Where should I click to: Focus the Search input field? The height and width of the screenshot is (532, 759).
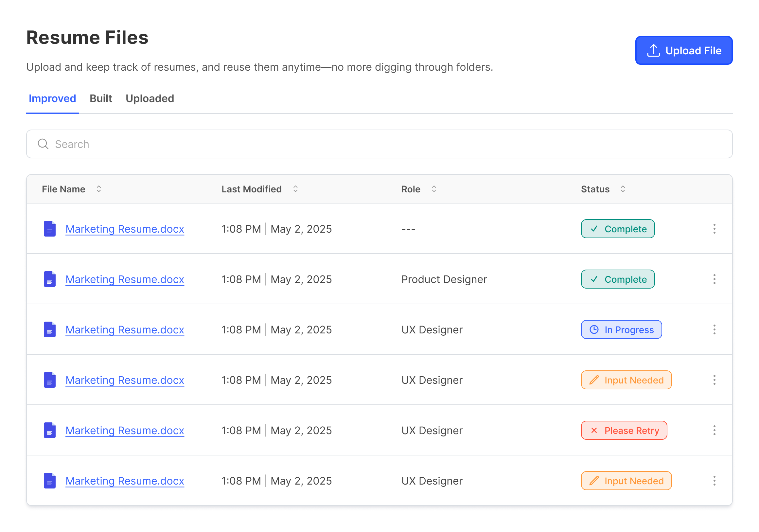[380, 144]
